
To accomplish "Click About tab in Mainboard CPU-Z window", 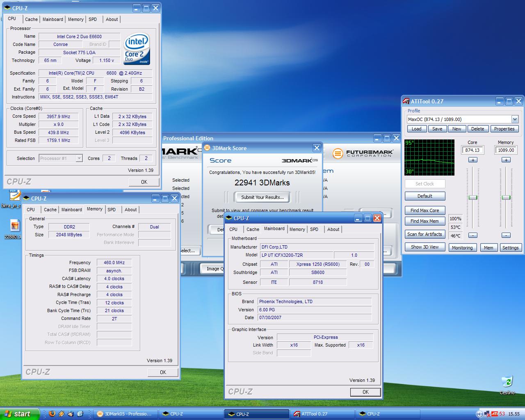I will [x=333, y=229].
